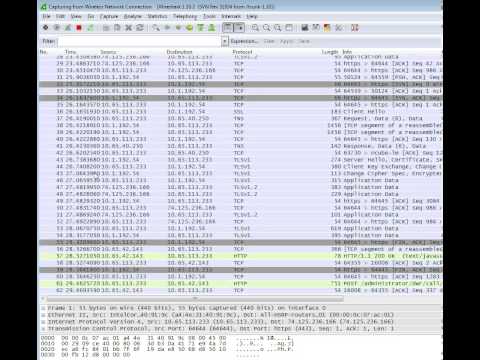Sort by the Info column header
The width and height of the screenshot is (480, 360).
(347, 52)
